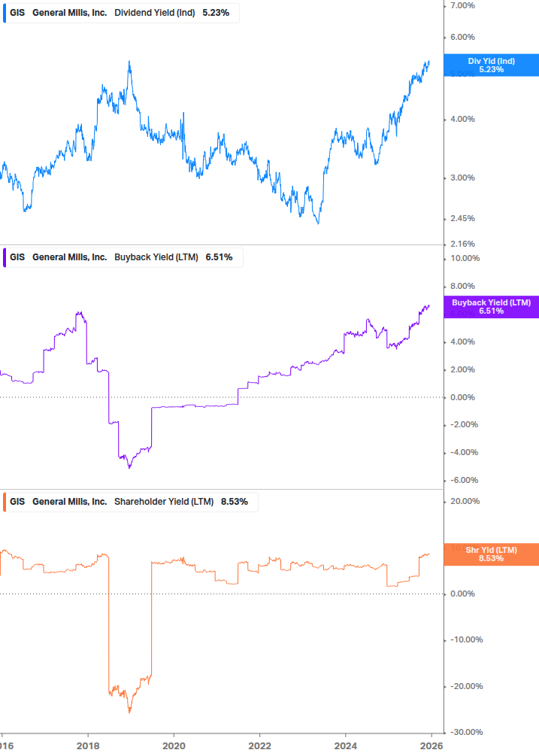
Task: Click the -10.00% tick on shareholder yield axis
Action: click(466, 640)
